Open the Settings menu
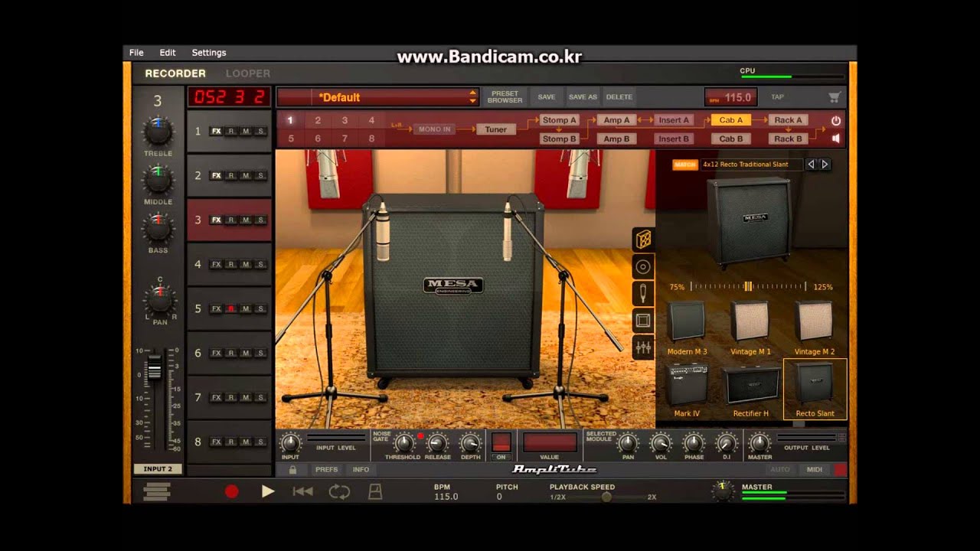 [209, 53]
